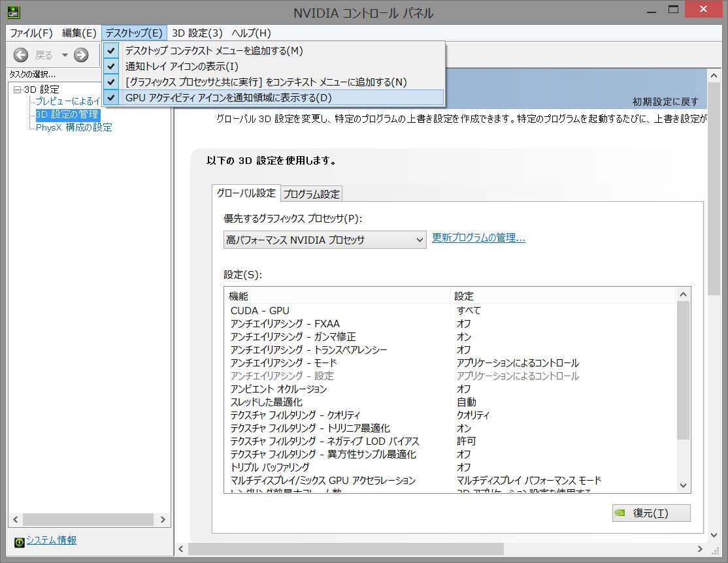Click the NVIDIA title bar app icon
This screenshot has height=563, width=728.
[14, 12]
